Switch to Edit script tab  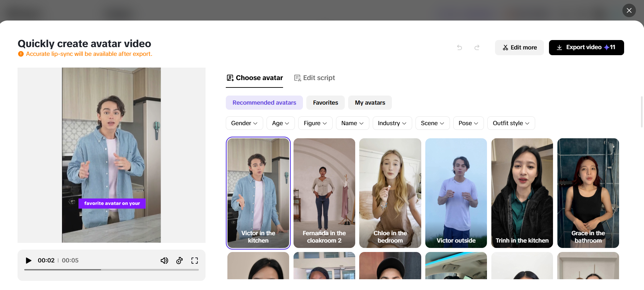tap(314, 78)
